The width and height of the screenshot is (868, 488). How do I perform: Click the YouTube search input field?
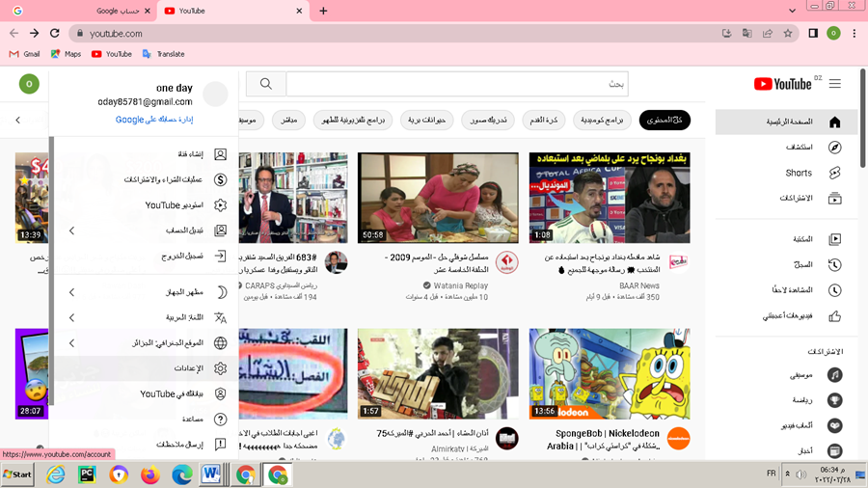(457, 84)
